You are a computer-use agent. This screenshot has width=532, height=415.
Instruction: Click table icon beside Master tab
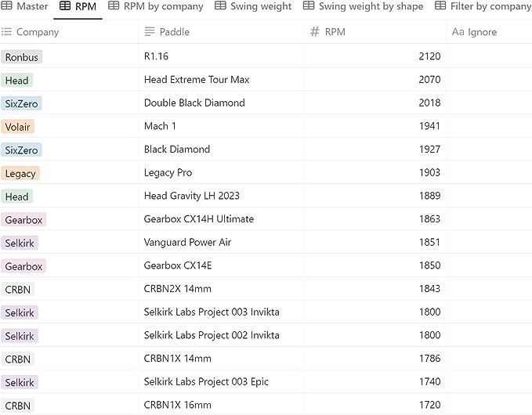[x=6, y=5]
